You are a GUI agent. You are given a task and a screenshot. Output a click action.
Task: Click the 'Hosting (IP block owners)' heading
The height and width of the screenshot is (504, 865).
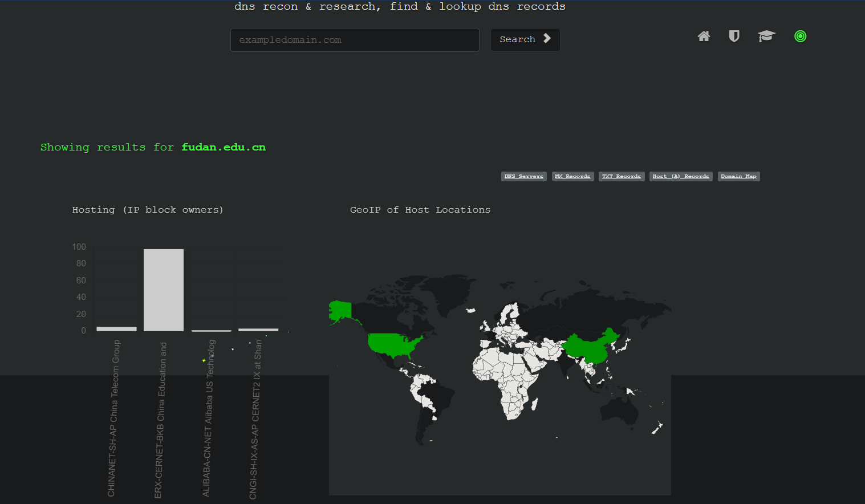(148, 210)
